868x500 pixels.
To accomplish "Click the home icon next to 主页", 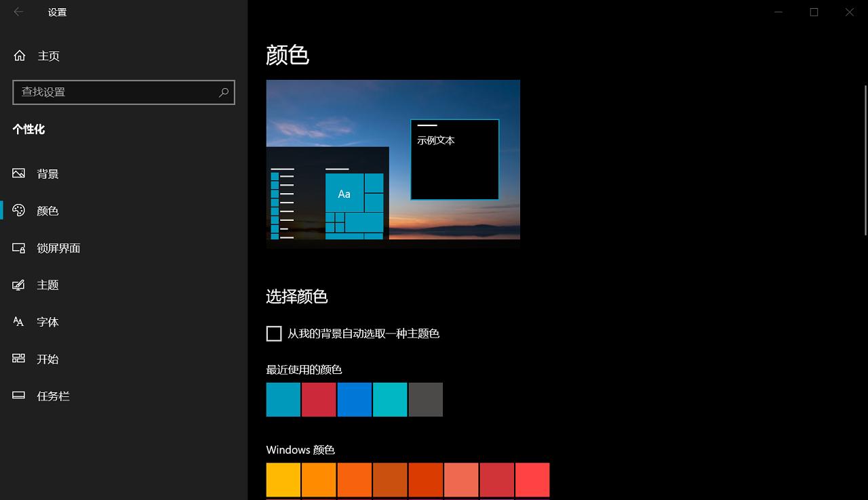I will 19,56.
